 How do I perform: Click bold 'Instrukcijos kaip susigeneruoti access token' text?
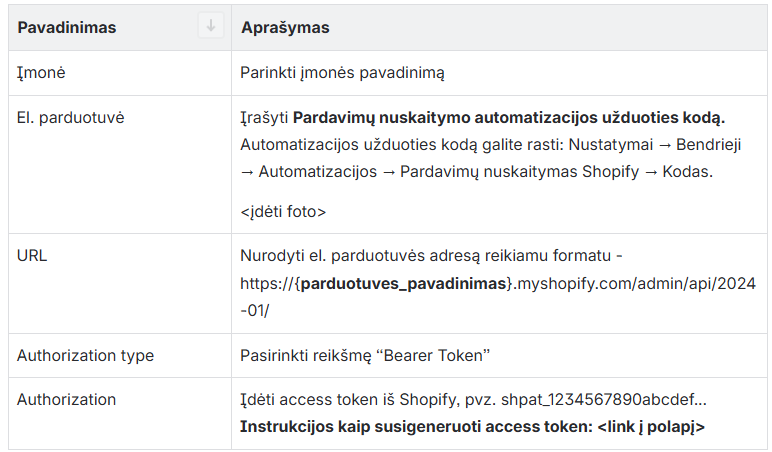coord(415,426)
